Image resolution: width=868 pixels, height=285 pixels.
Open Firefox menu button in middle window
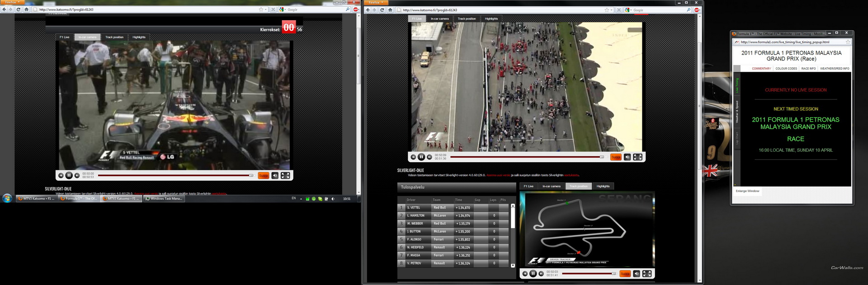click(375, 2)
